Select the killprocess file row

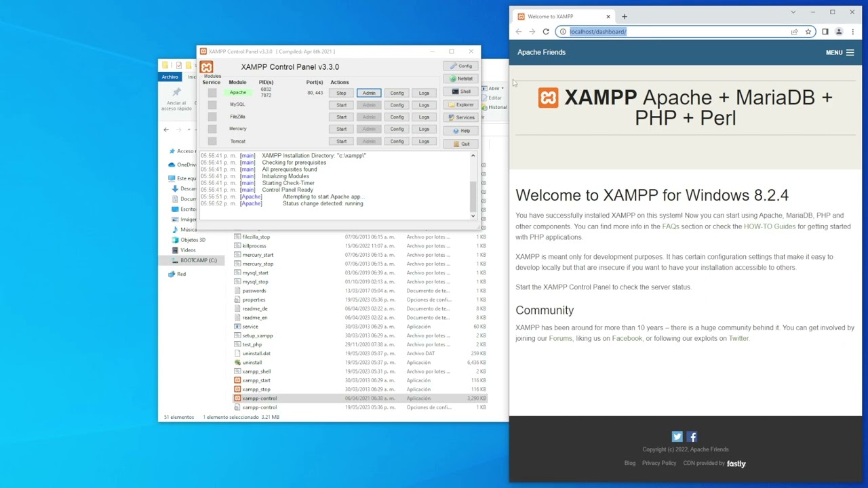[x=359, y=246]
